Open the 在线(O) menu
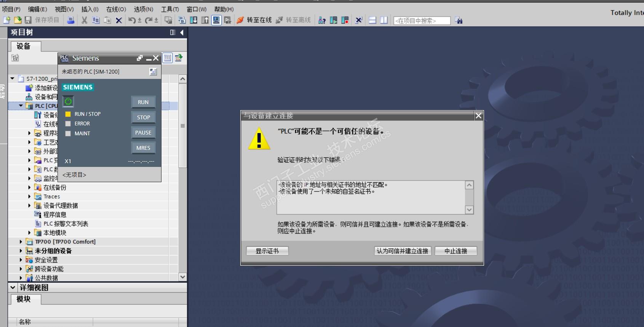Viewport: 644px width, 327px height. (x=116, y=9)
